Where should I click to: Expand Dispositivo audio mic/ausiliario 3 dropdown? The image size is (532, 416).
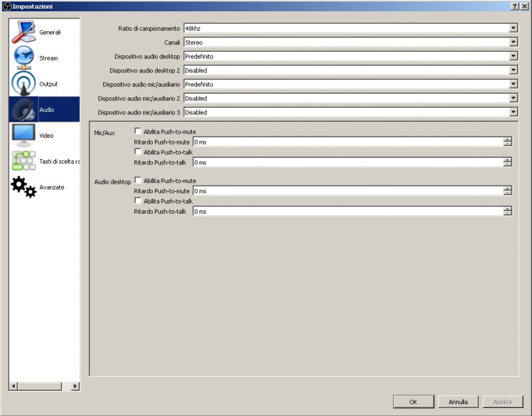click(513, 112)
